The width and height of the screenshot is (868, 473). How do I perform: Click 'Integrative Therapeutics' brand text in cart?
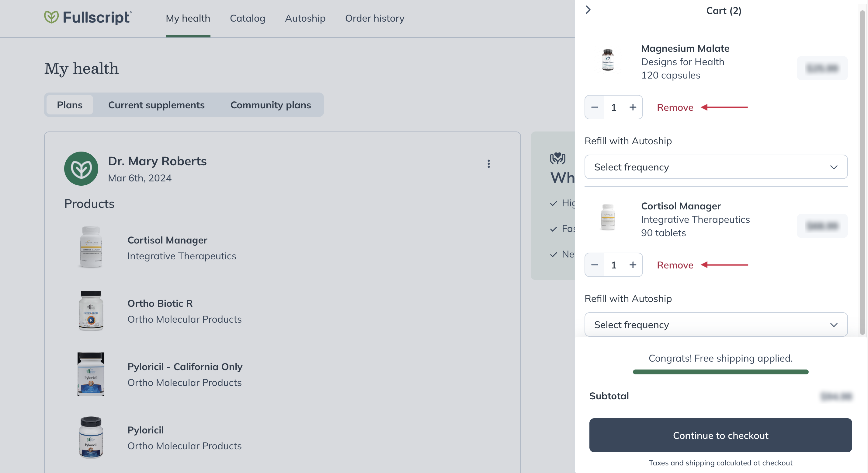(x=695, y=219)
